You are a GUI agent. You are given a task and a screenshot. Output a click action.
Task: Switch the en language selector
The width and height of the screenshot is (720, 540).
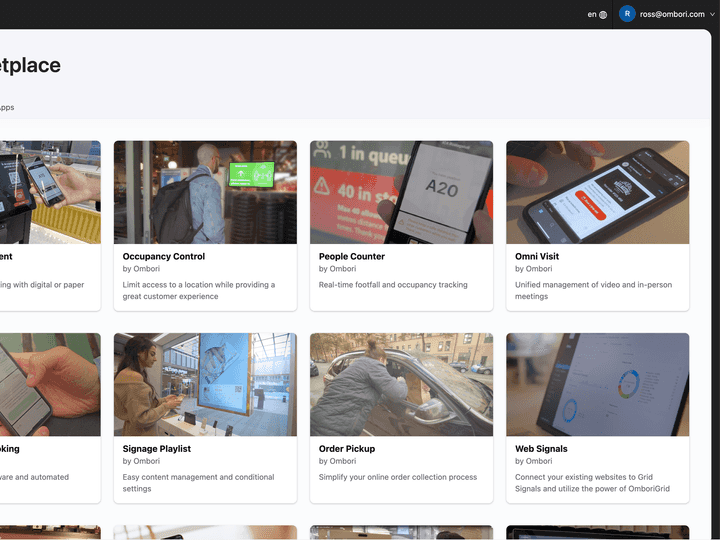[x=597, y=15]
